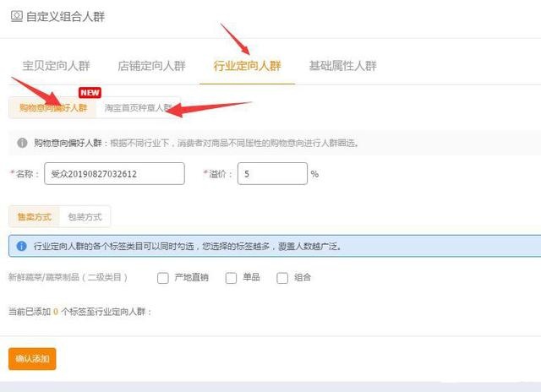
Task: Switch to the 店铺定向人群 tab
Action: (x=151, y=66)
